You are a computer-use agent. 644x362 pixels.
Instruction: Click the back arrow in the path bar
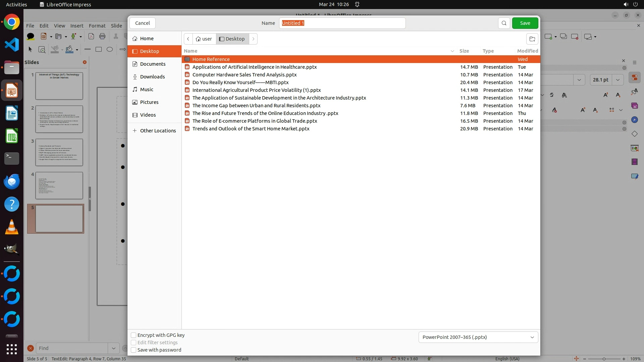click(x=188, y=39)
